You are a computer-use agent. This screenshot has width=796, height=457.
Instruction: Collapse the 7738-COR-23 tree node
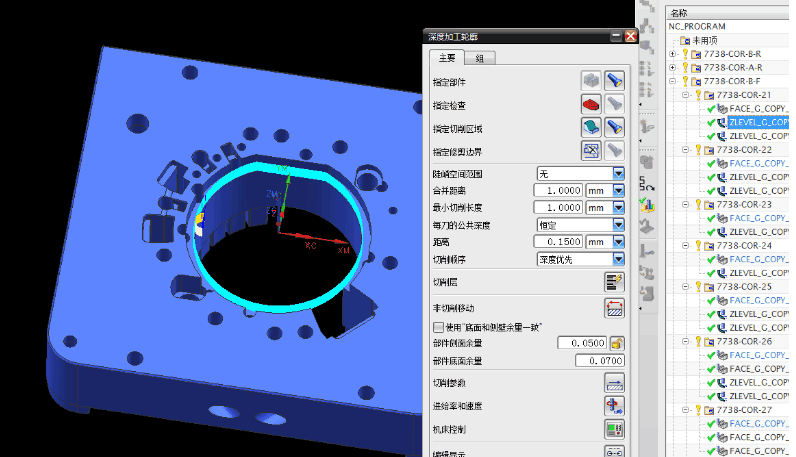click(685, 205)
